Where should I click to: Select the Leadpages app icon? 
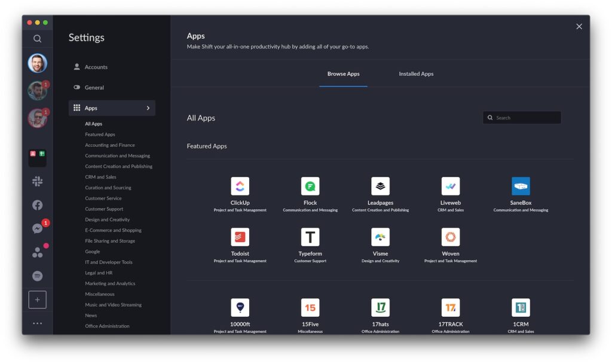click(x=381, y=186)
